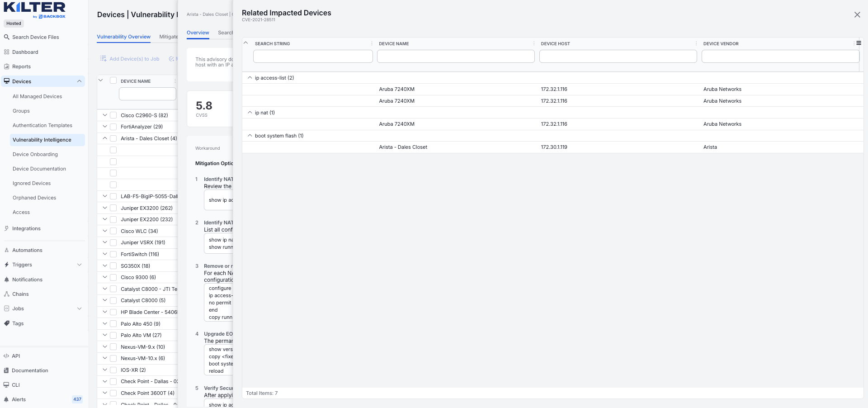Click the Documentation book icon
Viewport: 868px width, 408px height.
coord(6,370)
